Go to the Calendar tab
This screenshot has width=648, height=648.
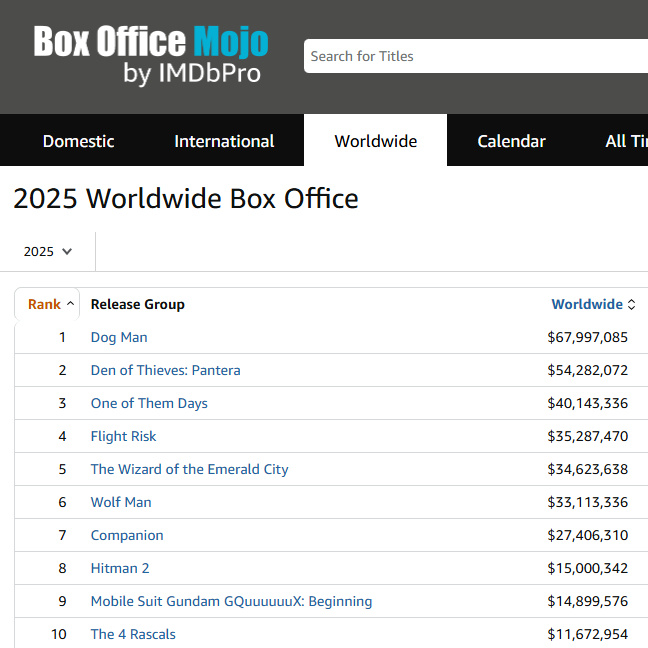coord(511,141)
